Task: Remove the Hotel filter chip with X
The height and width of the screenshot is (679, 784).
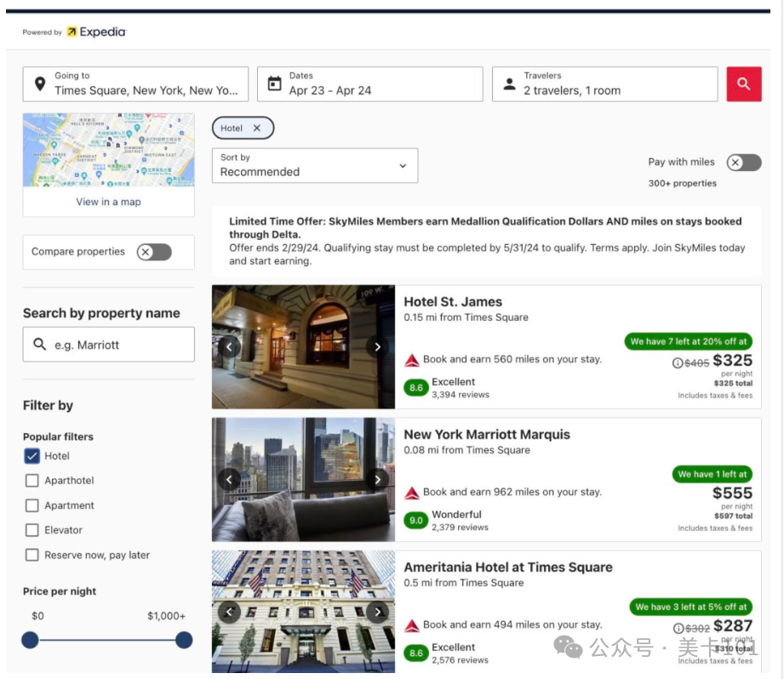Action: 256,128
